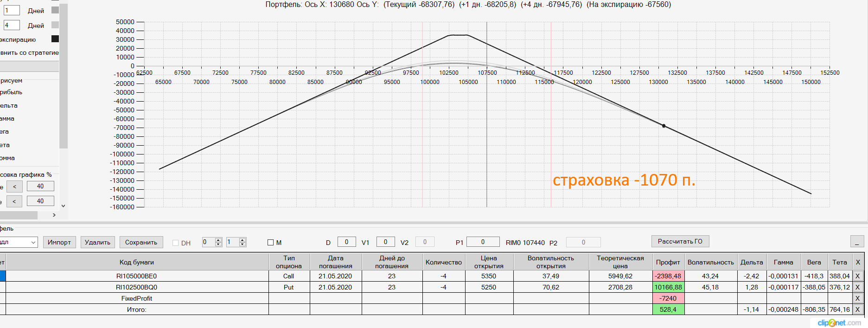Increase the spinner showing 0
Screen dimensions: 868x328
(x=218, y=240)
